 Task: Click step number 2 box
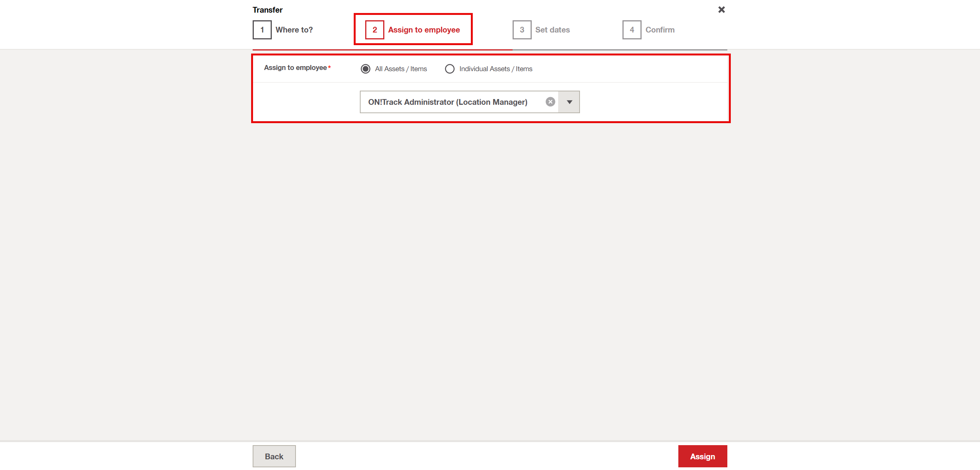coord(374,30)
